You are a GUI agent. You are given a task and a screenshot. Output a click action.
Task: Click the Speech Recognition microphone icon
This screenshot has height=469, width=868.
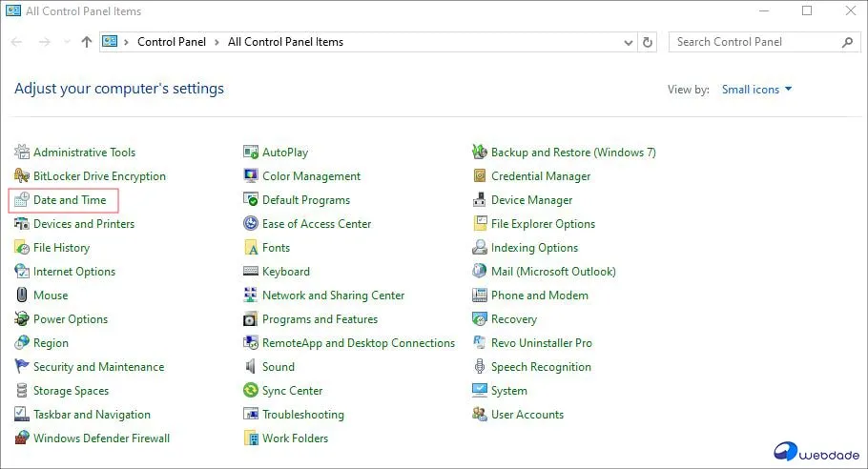(x=481, y=367)
